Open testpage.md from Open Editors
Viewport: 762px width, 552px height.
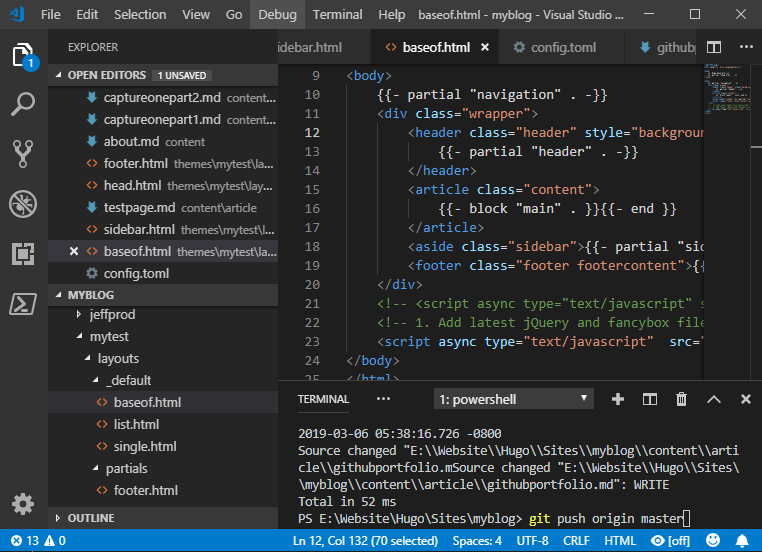point(163,207)
